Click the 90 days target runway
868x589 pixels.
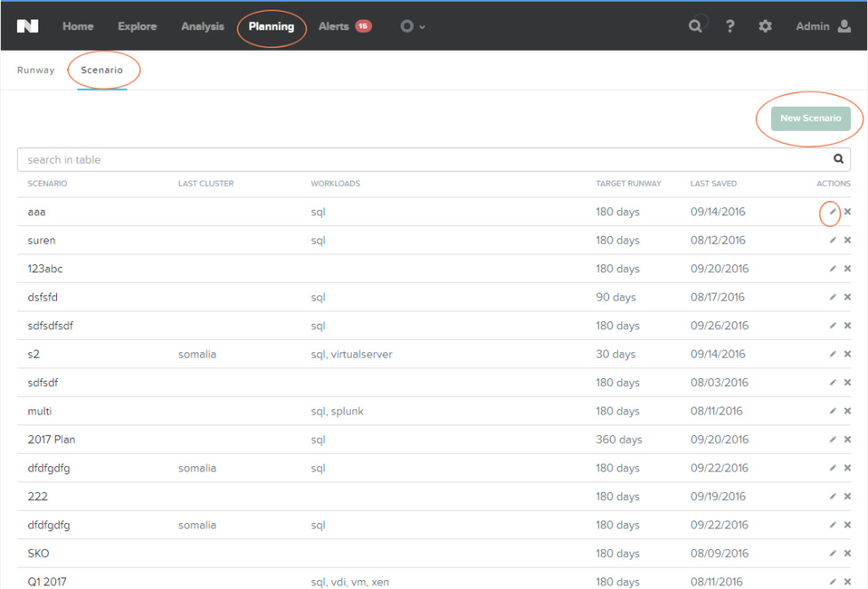(615, 297)
